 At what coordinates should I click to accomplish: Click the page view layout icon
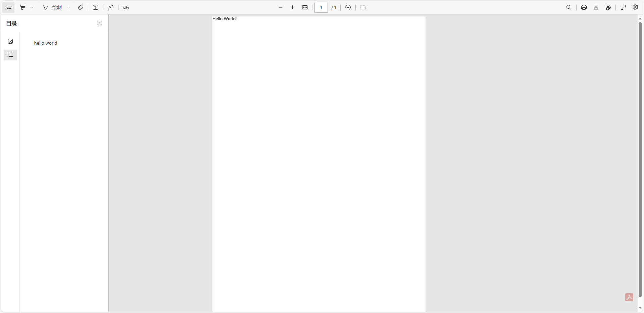(x=363, y=7)
